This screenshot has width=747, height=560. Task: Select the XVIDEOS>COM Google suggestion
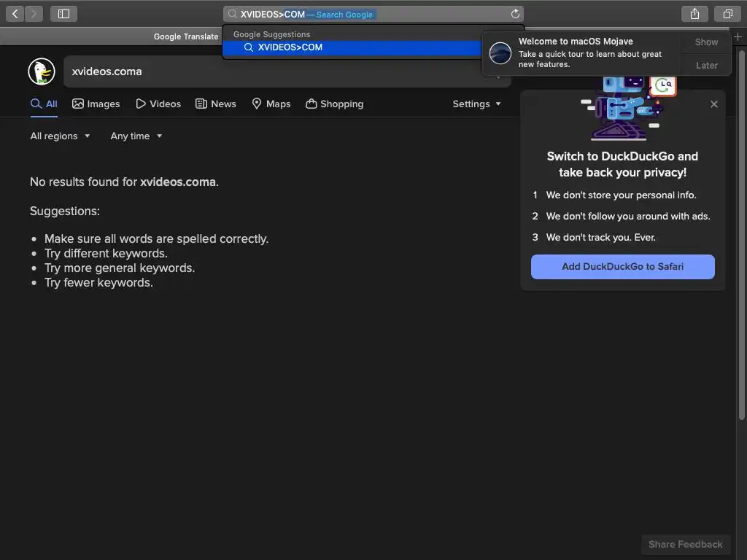352,47
